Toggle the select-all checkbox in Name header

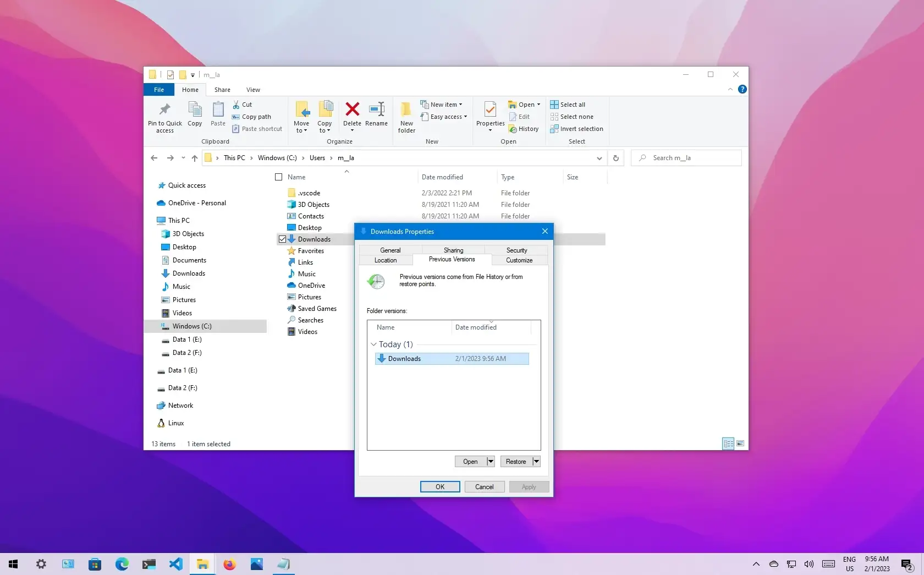(x=278, y=177)
